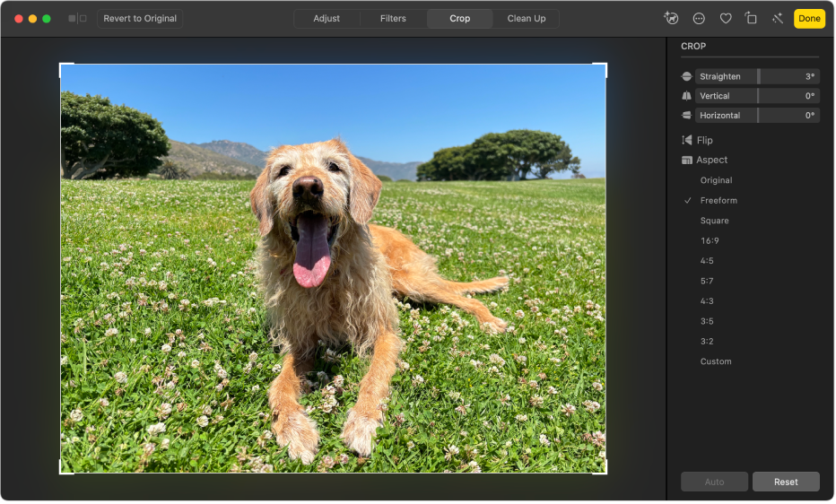Click the Horizontal perspective slider
The image size is (836, 504).
(757, 116)
